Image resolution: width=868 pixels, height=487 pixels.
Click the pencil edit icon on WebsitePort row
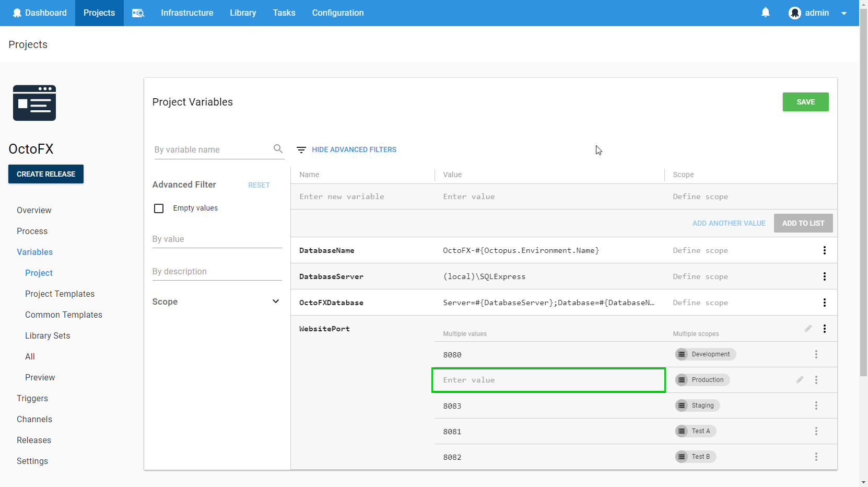coord(808,329)
